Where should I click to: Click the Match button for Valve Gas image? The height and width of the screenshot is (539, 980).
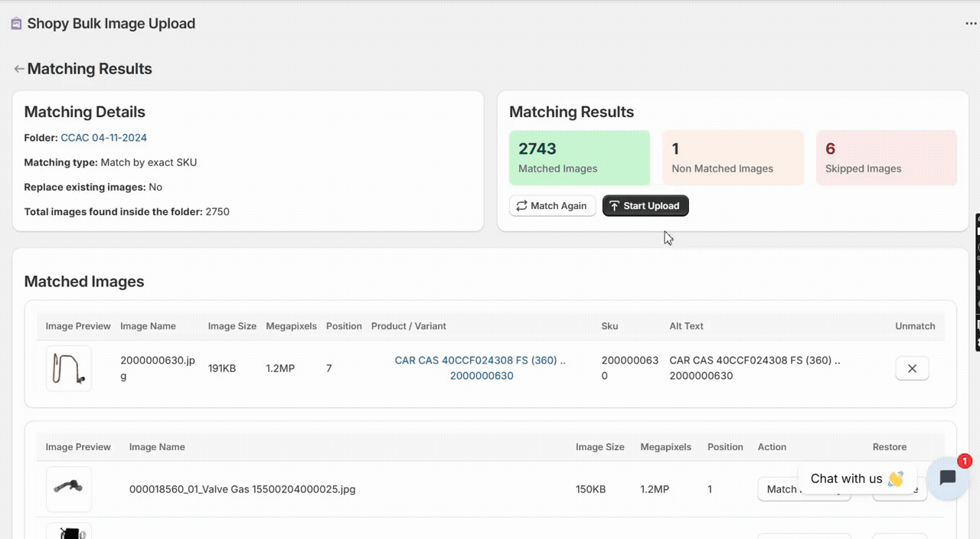(781, 489)
